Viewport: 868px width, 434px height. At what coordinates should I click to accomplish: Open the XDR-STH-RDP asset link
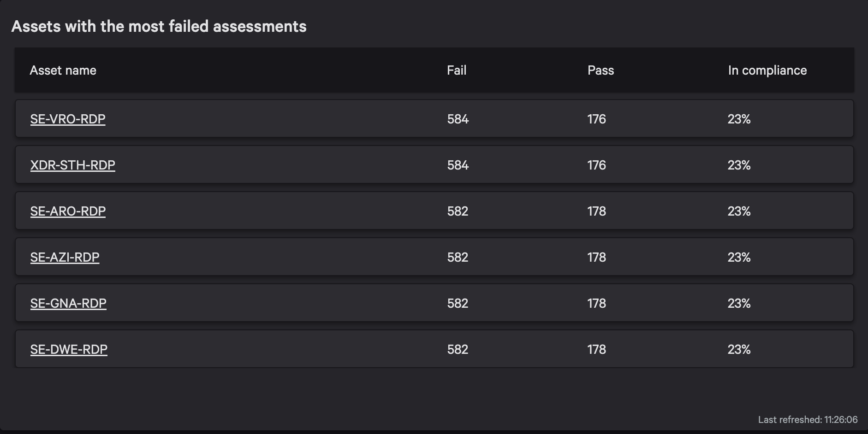pos(73,165)
